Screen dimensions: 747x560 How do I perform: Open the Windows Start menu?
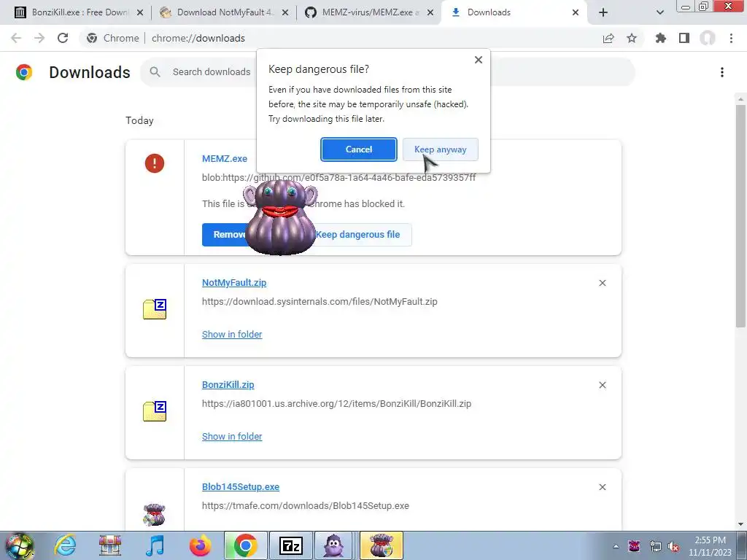tap(20, 545)
